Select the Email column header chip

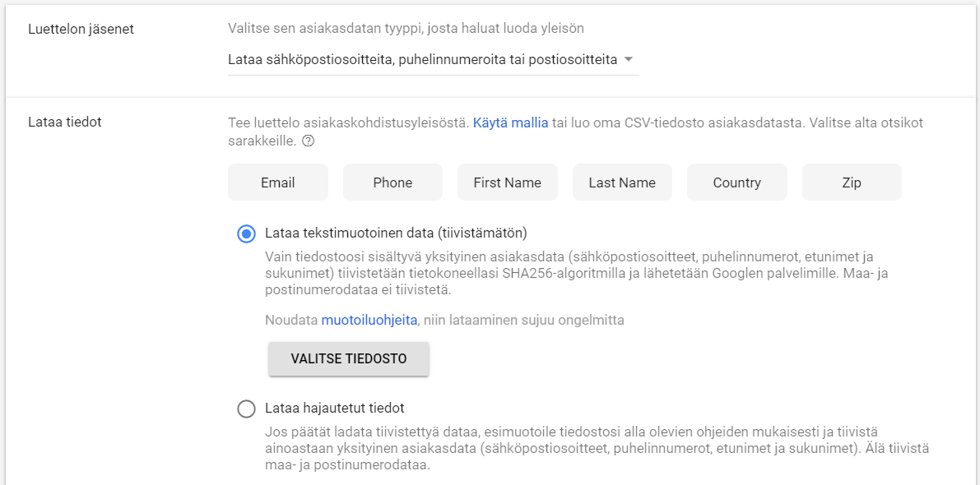(278, 182)
